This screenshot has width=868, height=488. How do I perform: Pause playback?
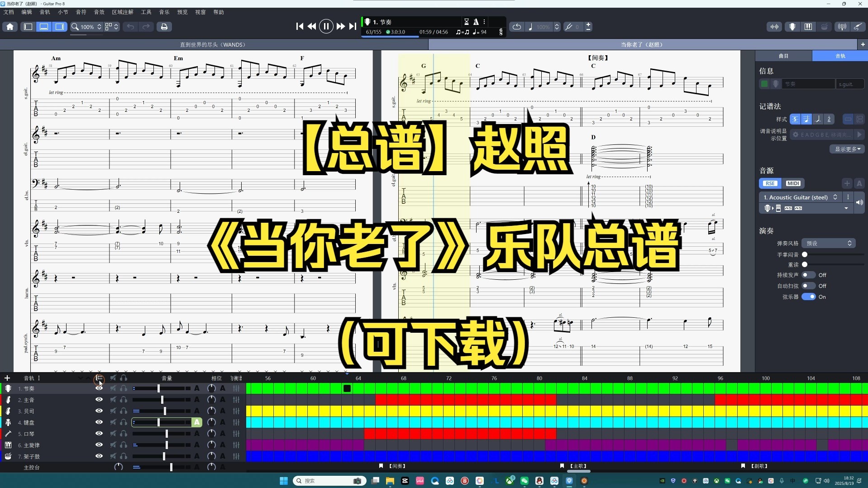point(326,27)
